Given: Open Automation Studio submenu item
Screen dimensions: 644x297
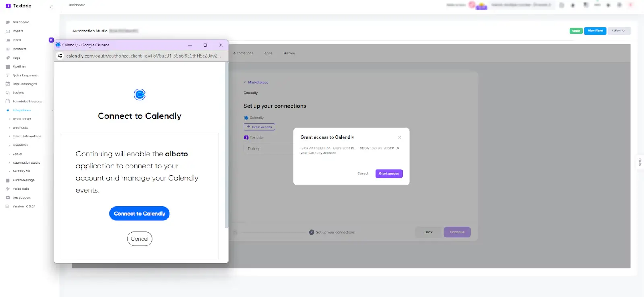Looking at the screenshot, I should 27,163.
